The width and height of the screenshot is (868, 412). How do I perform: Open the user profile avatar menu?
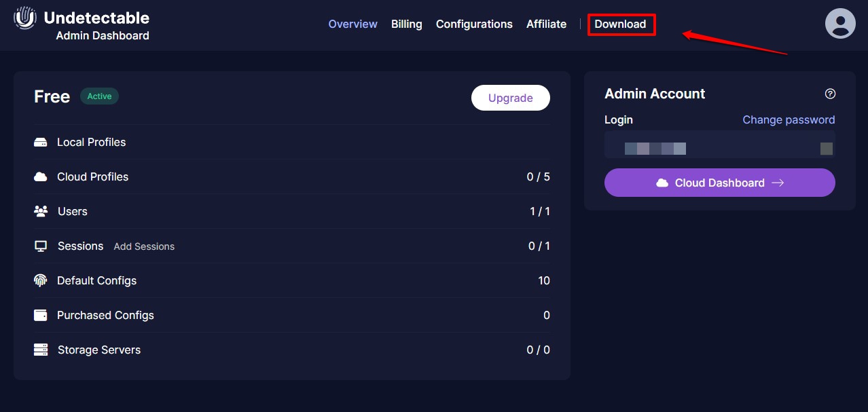pos(840,23)
